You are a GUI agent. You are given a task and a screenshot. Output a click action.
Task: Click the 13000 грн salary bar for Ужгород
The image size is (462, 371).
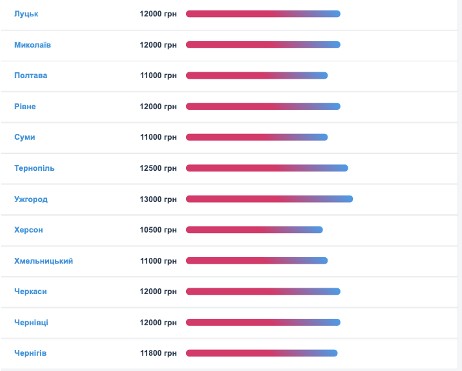click(x=269, y=199)
